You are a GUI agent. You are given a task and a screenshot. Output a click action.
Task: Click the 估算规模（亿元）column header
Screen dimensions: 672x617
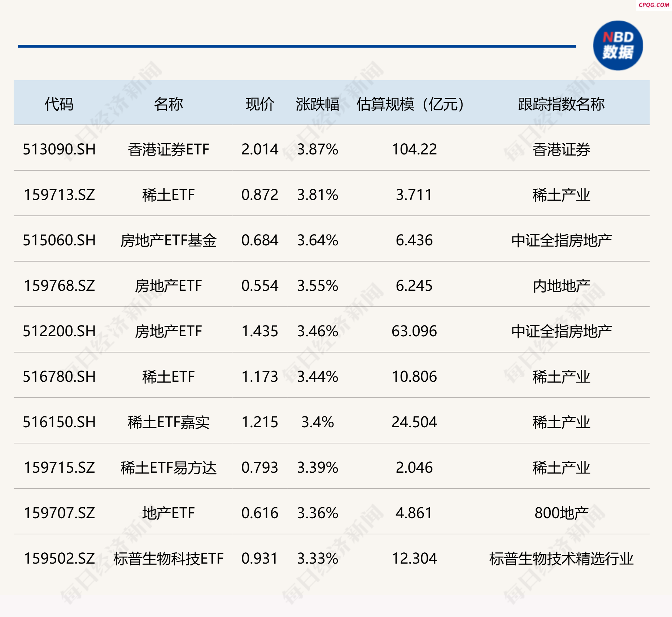tap(410, 104)
